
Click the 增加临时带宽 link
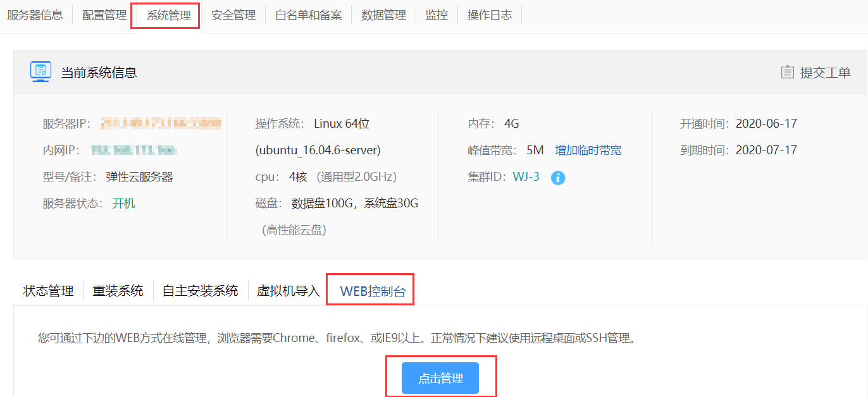pos(588,150)
